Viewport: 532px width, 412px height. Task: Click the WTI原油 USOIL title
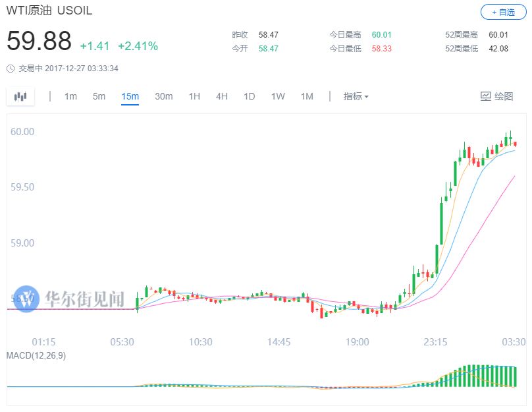(49, 11)
